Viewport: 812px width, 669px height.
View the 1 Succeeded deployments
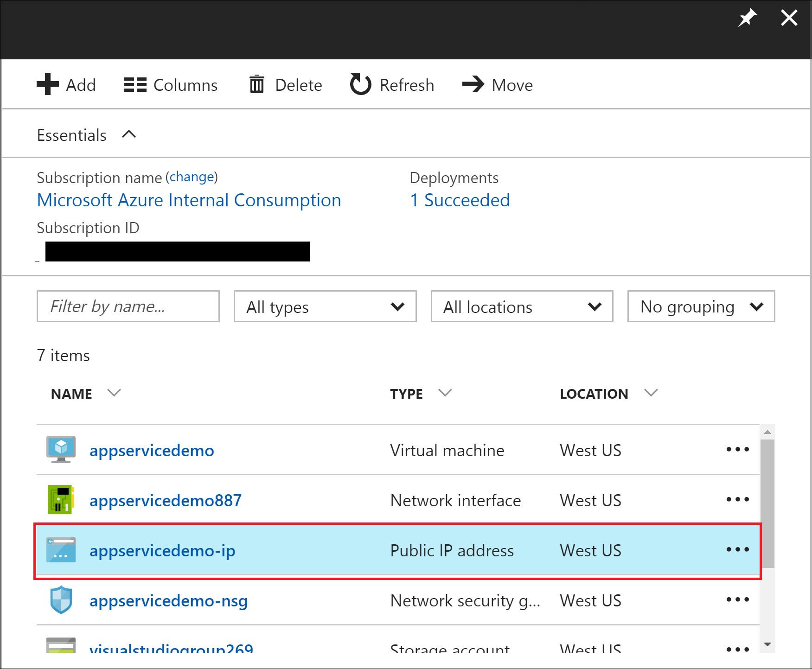pyautogui.click(x=460, y=200)
